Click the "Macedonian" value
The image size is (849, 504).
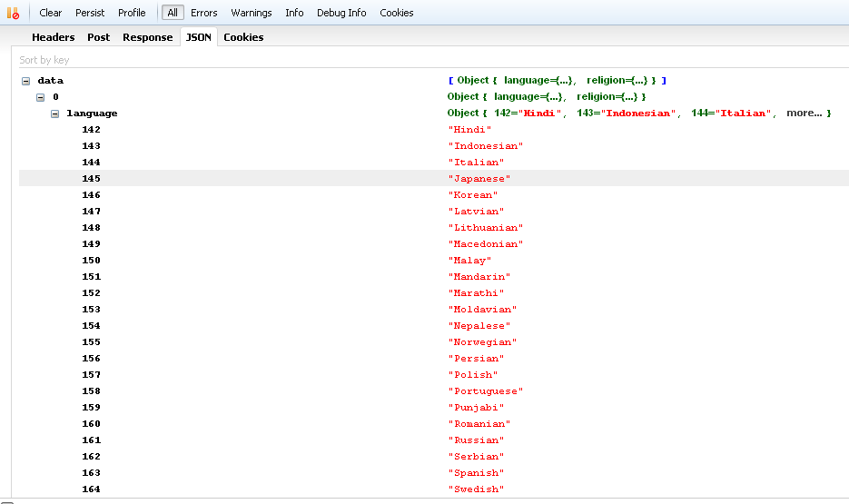[485, 243]
